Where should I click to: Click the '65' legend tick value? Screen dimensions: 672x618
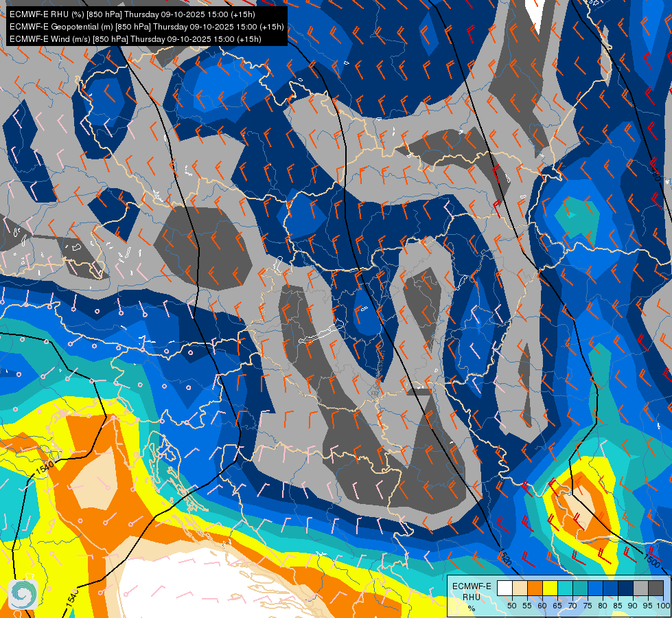(x=557, y=606)
